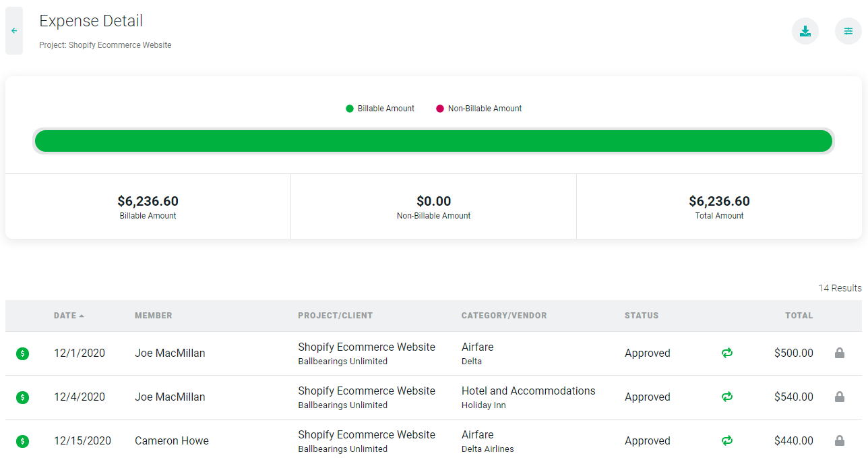This screenshot has width=868, height=458.
Task: Click the 14 Results count text
Action: tap(840, 288)
